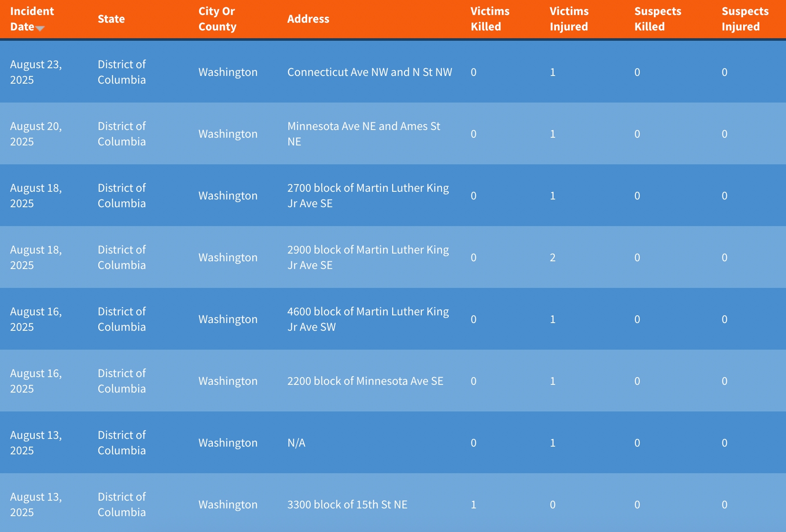Select the 3300 block of 15th St NE address
Viewport: 786px width, 532px height.
pos(347,505)
